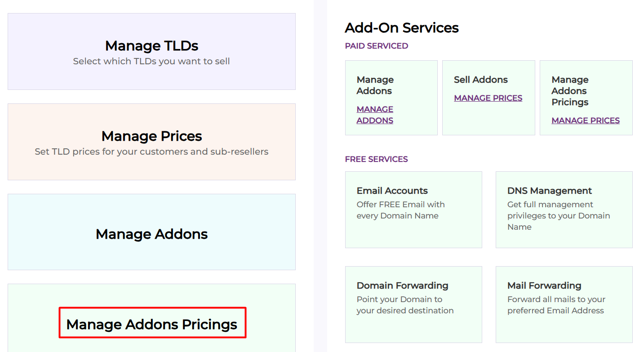
Task: Click the Manage Addons title in Paid Serviced
Action: pos(375,85)
